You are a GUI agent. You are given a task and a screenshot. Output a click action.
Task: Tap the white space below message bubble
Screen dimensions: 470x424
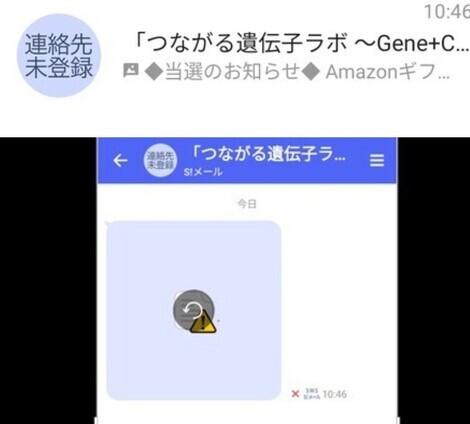pyautogui.click(x=247, y=412)
